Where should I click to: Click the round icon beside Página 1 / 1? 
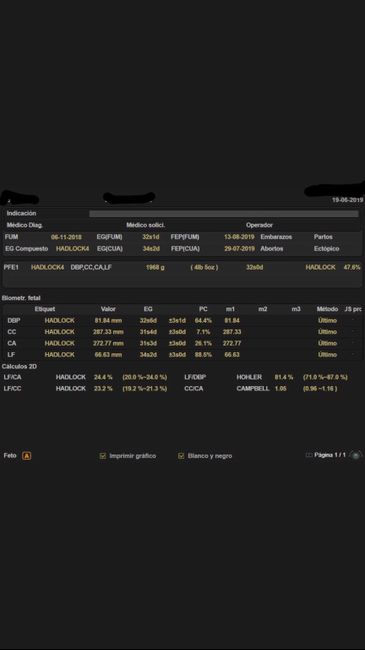click(356, 455)
